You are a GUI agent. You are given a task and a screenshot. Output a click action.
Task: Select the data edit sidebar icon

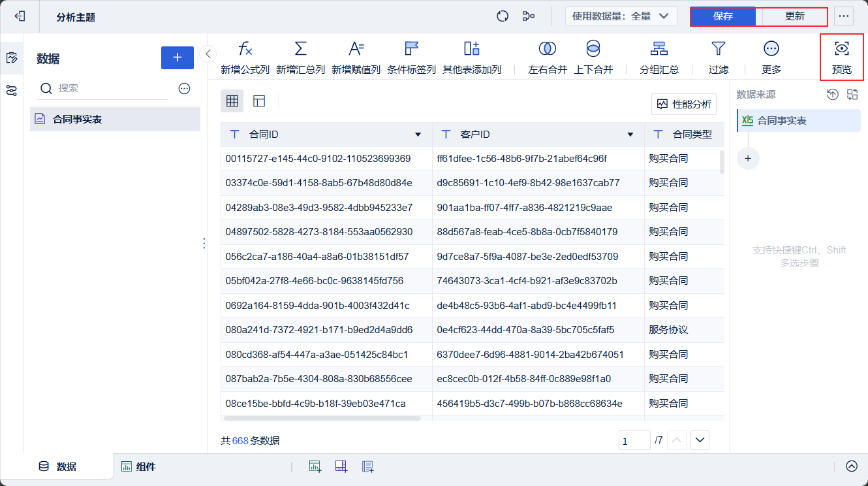pyautogui.click(x=11, y=58)
